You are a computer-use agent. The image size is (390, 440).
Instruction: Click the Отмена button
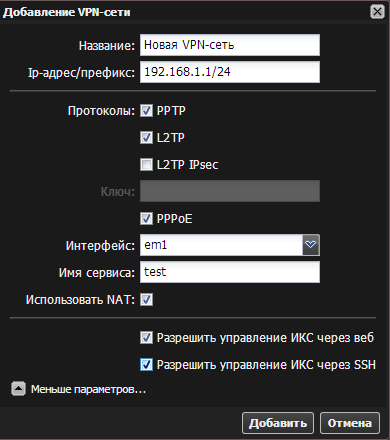[350, 423]
